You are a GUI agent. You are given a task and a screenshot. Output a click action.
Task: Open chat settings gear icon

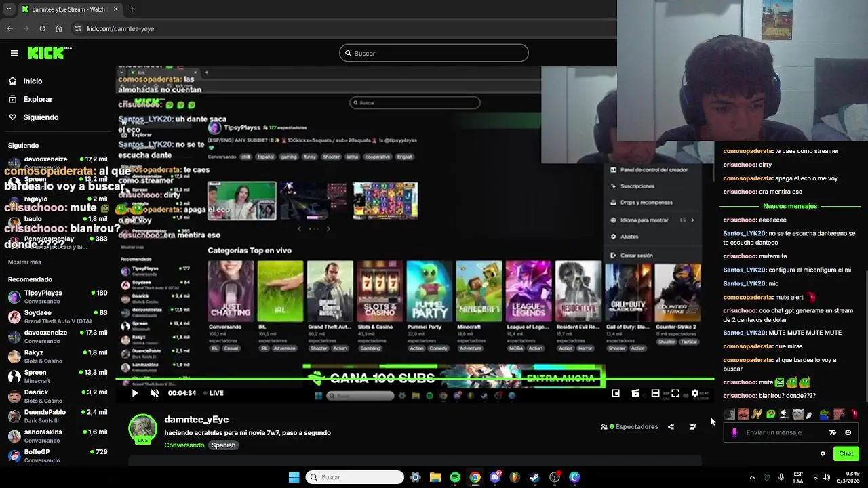[x=823, y=454]
